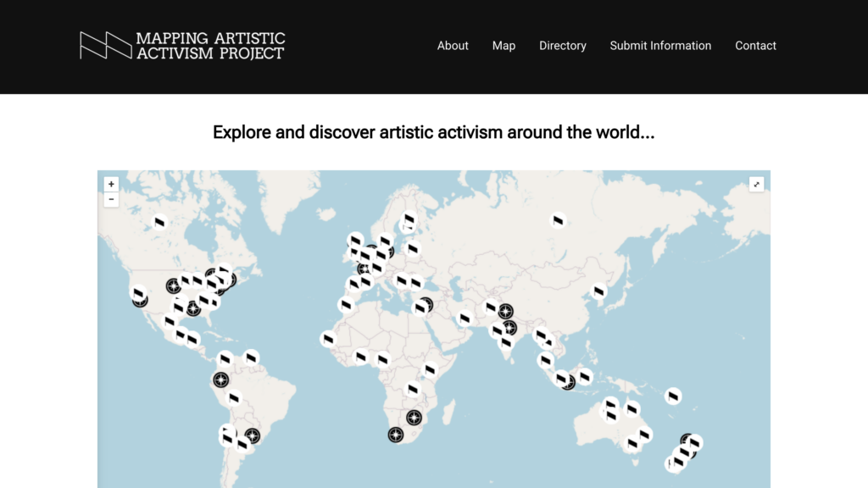The width and height of the screenshot is (868, 488).
Task: Click the flag marker in East Africa
Action: click(x=430, y=369)
